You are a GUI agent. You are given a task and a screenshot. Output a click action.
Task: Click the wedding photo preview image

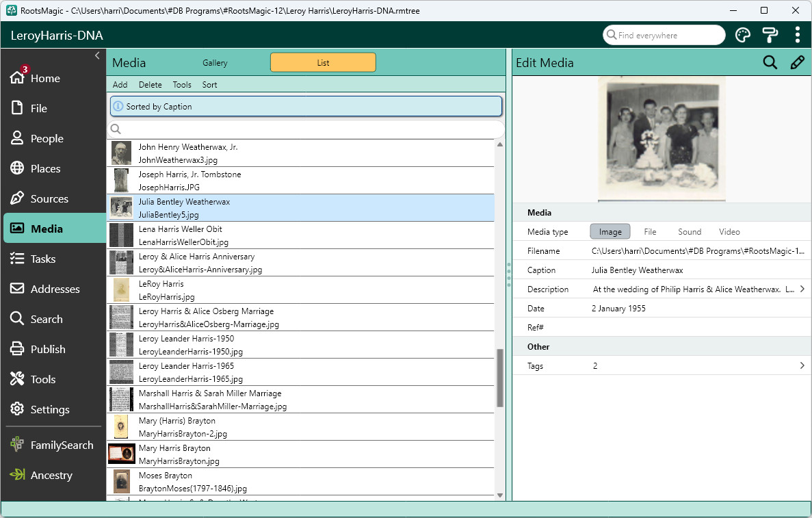tap(662, 138)
